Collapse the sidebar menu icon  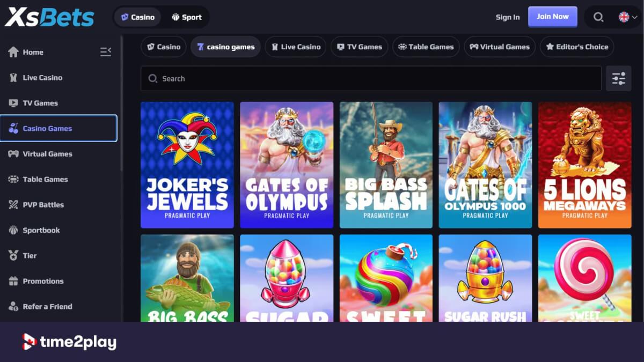(x=106, y=52)
